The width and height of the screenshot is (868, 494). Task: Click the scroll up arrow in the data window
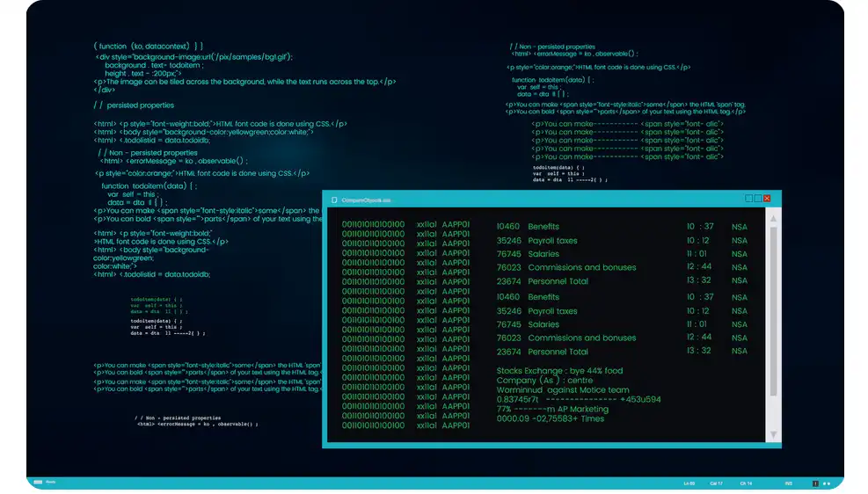773,219
